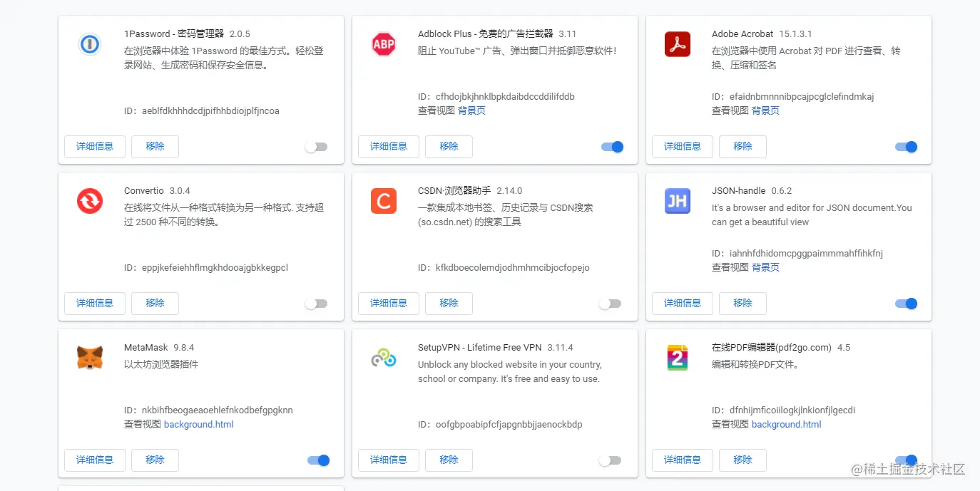Image resolution: width=980 pixels, height=491 pixels.
Task: Click MetaMask description 以太坊浏览器插件
Action: click(161, 364)
